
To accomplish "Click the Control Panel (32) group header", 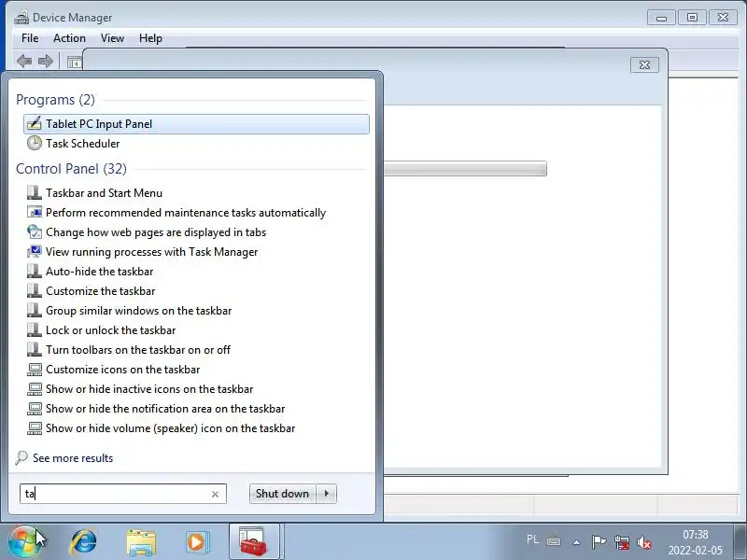I will pyautogui.click(x=72, y=169).
